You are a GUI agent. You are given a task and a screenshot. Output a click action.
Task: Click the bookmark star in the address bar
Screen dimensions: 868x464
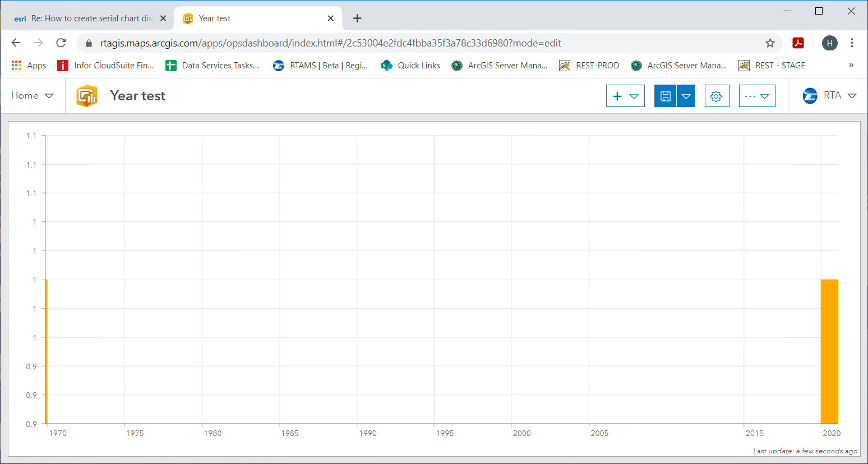[771, 43]
